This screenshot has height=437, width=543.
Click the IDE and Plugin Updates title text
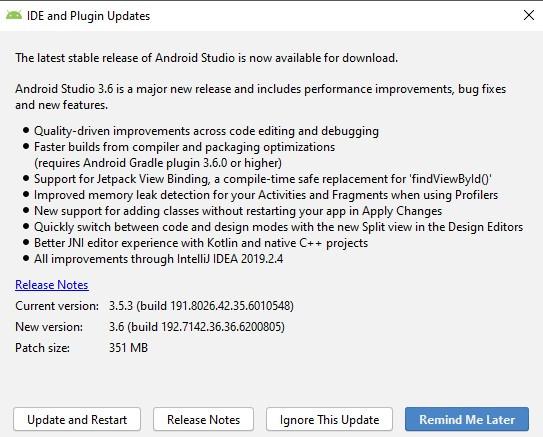(x=88, y=16)
